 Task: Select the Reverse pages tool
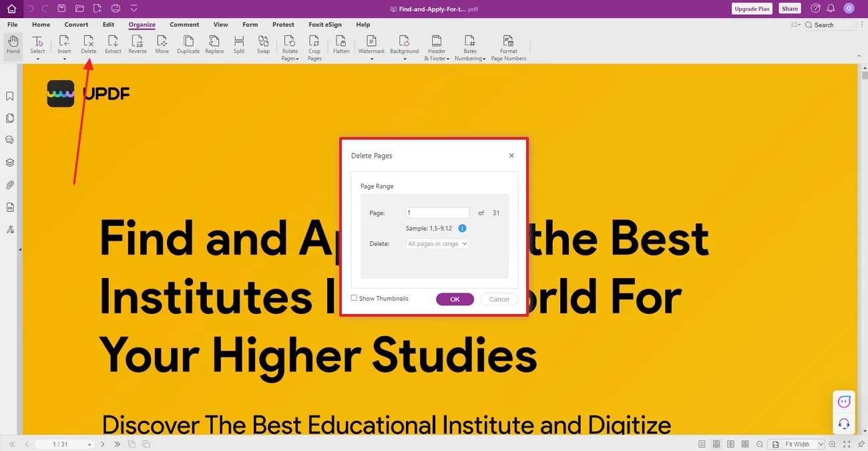(x=138, y=44)
